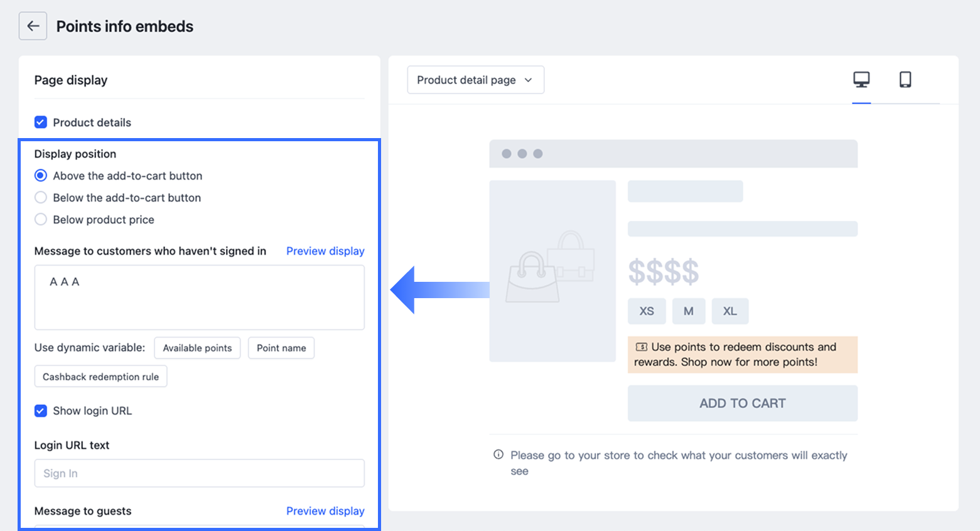Open the Product detail page dropdown
The width and height of the screenshot is (980, 531).
475,80
